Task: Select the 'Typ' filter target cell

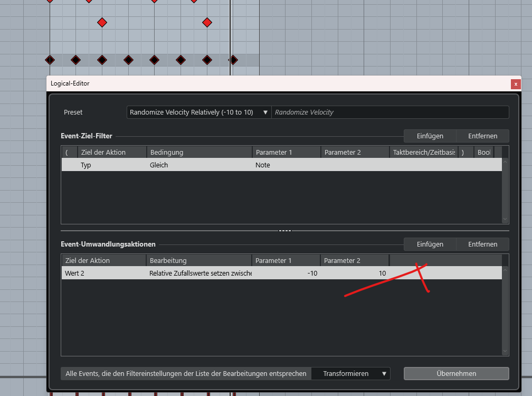Action: [86, 165]
